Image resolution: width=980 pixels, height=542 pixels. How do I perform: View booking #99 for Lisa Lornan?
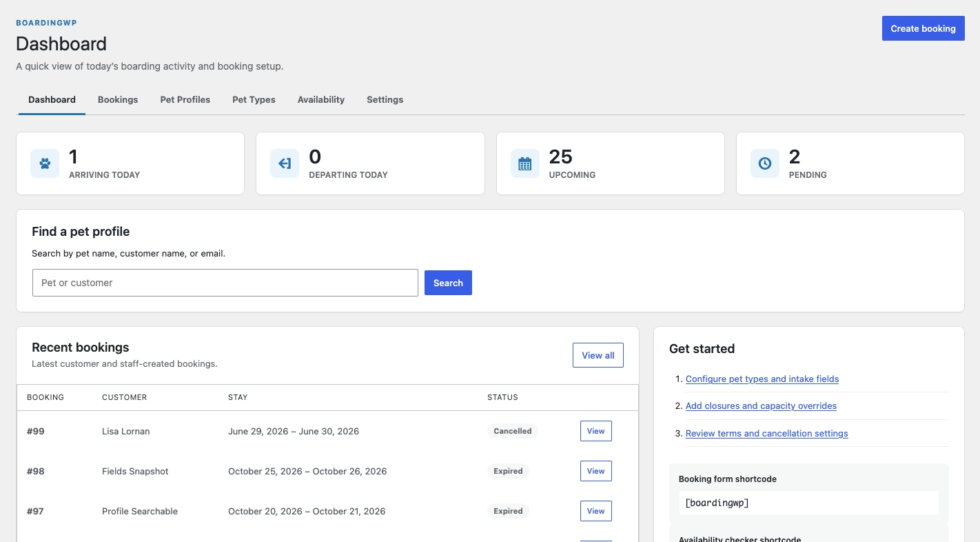coord(595,431)
